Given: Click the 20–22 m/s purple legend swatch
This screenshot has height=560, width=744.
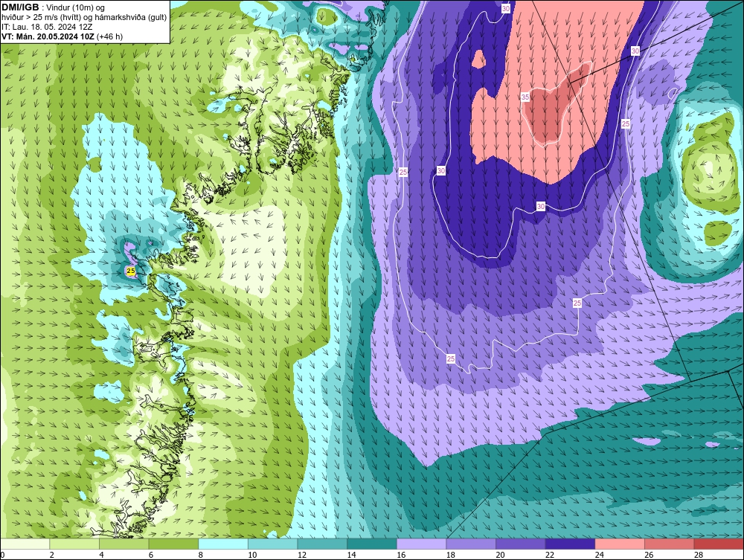Looking at the screenshot, I should tap(521, 544).
